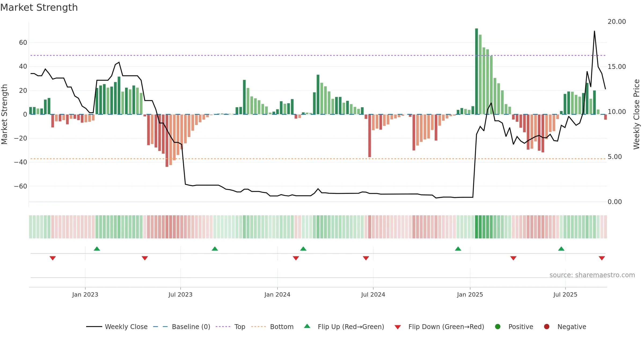Click the Jan 2023 x-axis label
Image resolution: width=644 pixels, height=362 pixels.
85,294
